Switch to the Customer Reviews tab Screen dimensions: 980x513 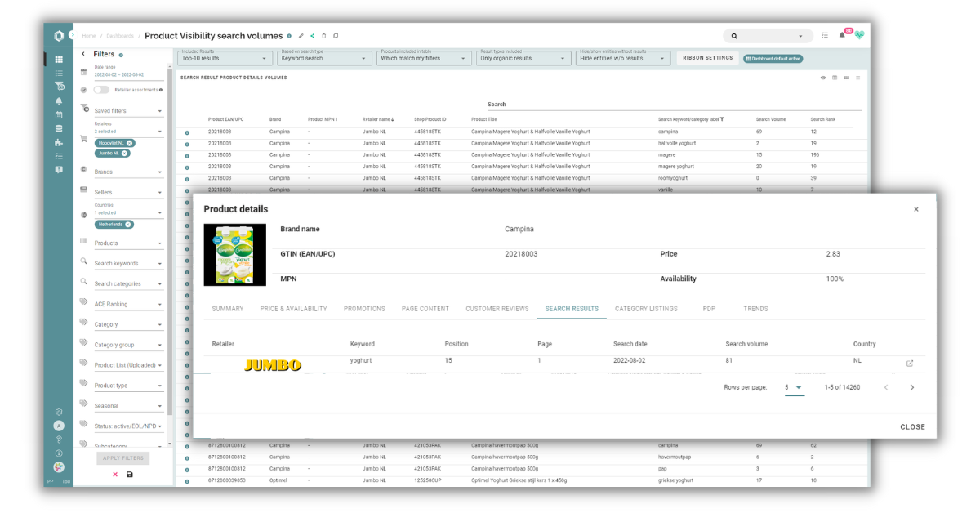[497, 309]
